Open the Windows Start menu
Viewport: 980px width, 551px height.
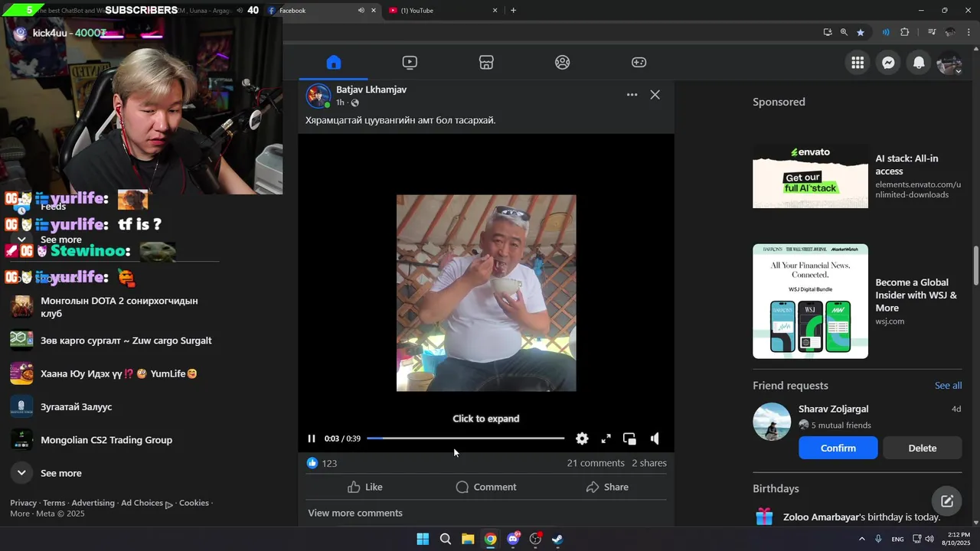click(423, 539)
